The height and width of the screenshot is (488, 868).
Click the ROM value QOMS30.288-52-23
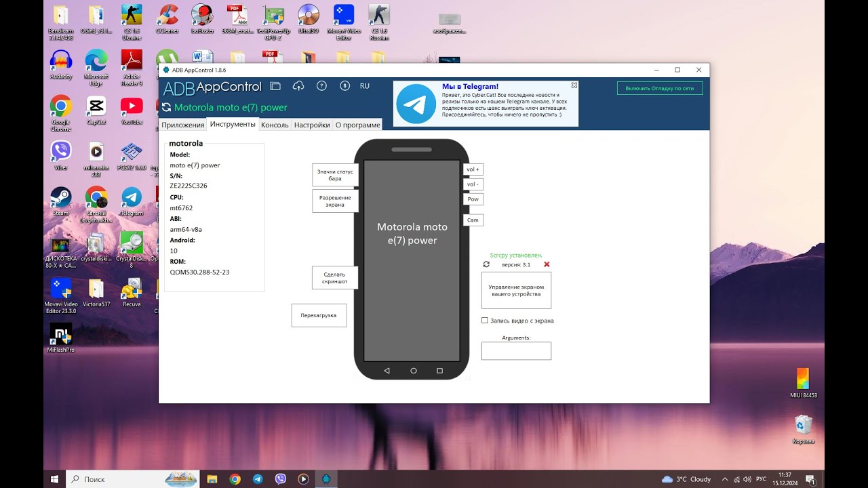199,272
